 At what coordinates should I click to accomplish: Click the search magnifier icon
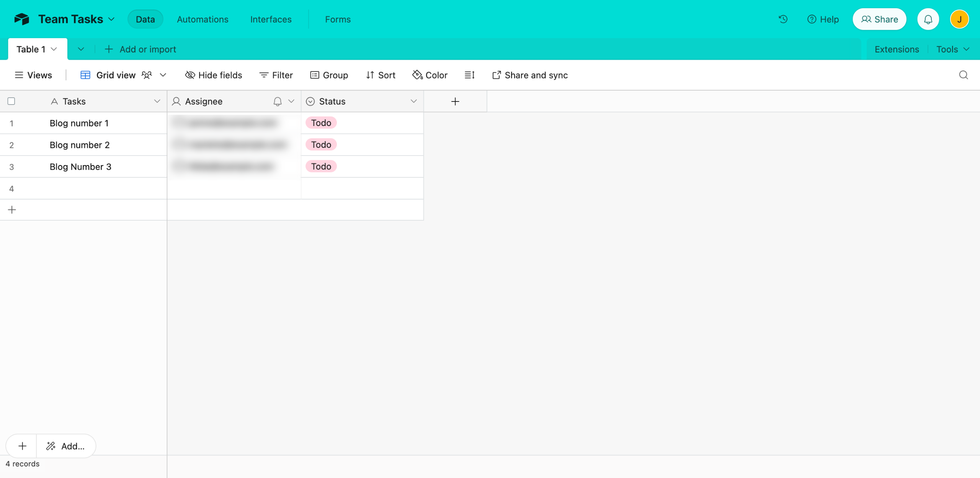tap(963, 75)
